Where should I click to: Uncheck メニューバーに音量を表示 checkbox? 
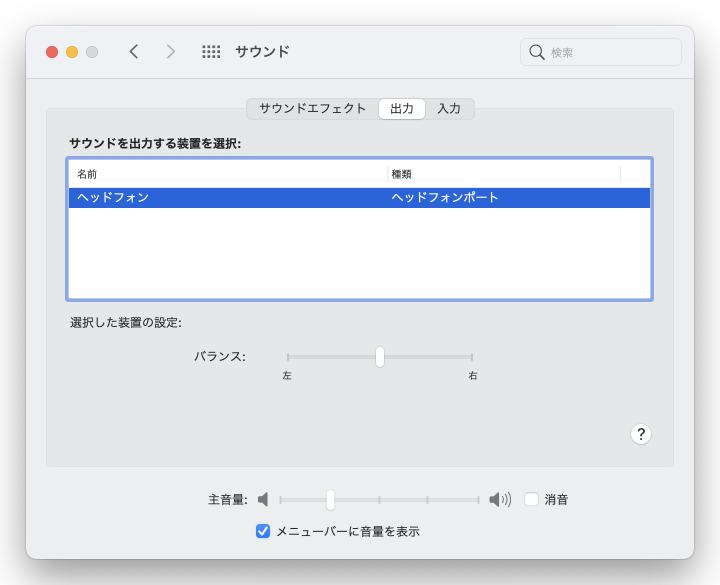263,531
